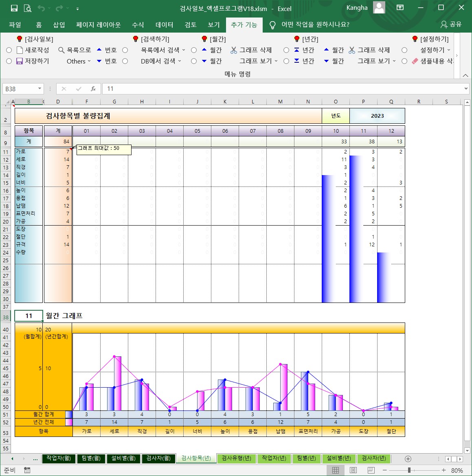Open Print Preview from quick access toolbar

pos(28,8)
